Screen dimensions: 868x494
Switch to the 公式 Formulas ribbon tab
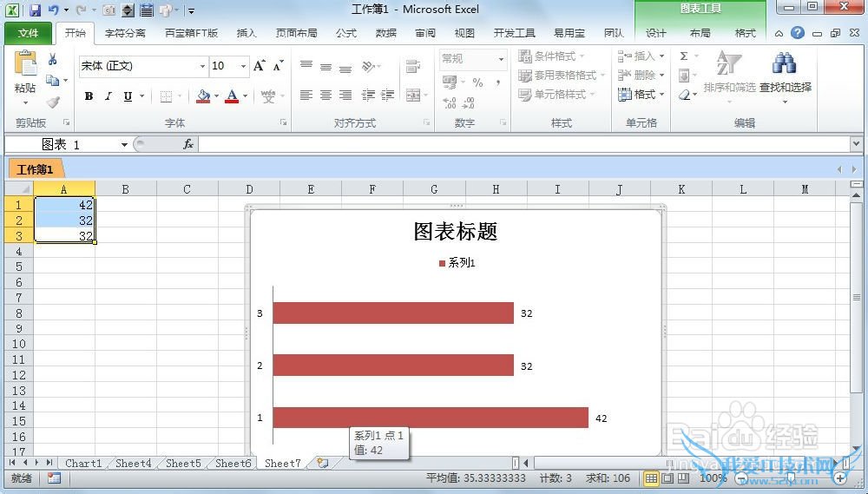coord(346,33)
